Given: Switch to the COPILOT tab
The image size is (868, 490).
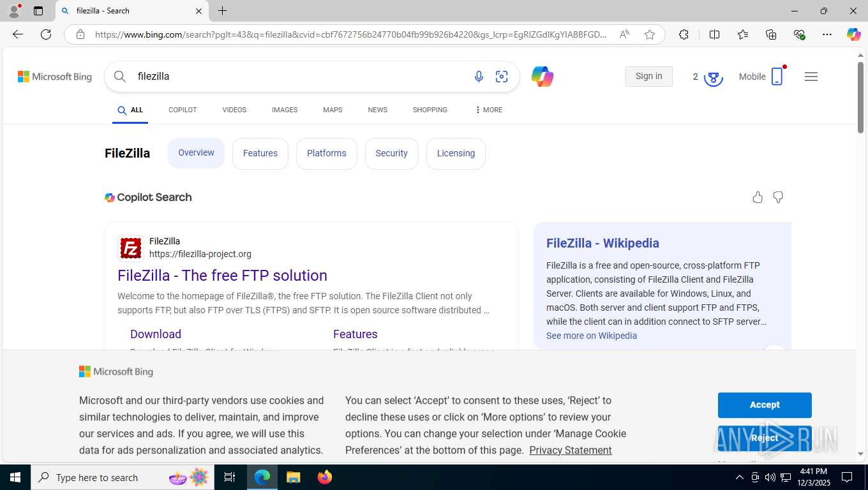Looking at the screenshot, I should point(183,110).
